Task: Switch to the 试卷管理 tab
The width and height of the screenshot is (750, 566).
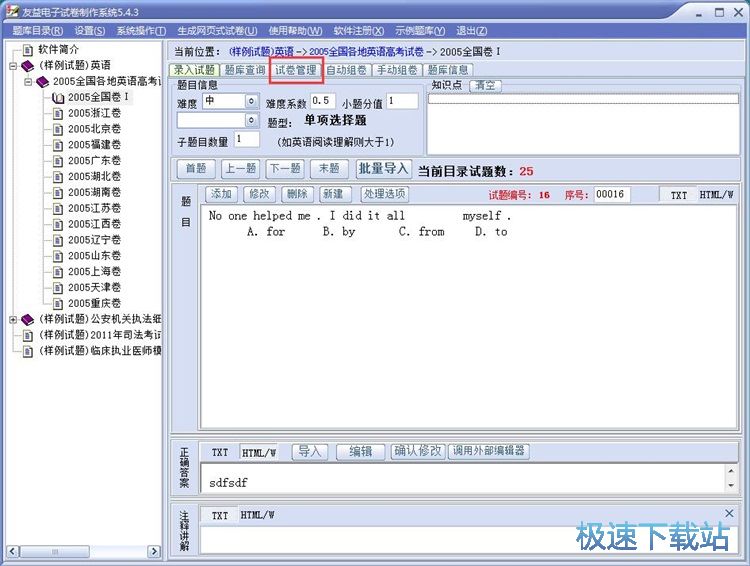Action: (x=296, y=70)
